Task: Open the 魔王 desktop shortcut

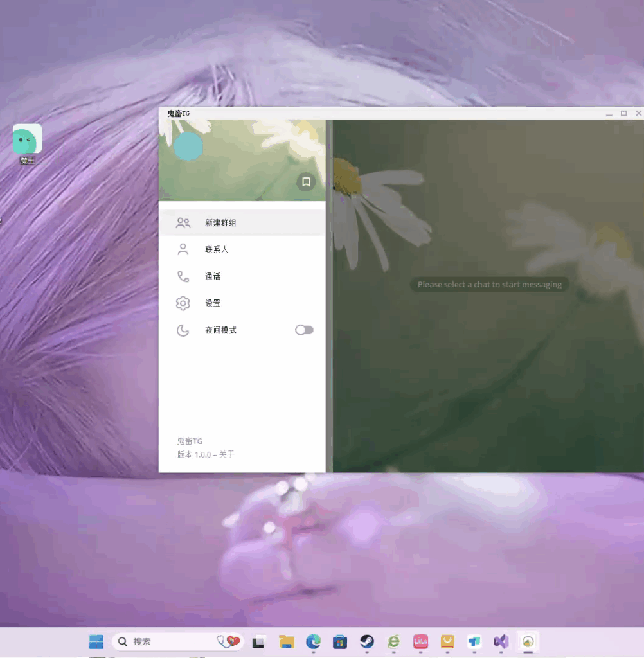Action: pos(27,138)
